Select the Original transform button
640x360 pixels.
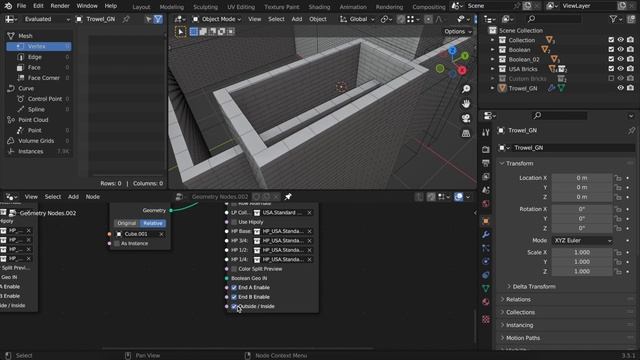(127, 223)
